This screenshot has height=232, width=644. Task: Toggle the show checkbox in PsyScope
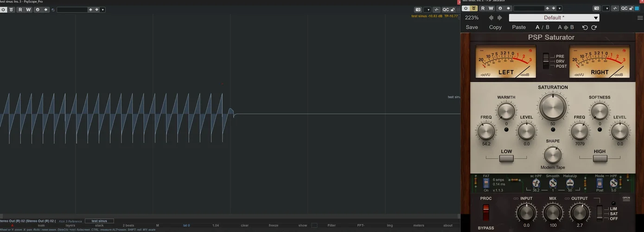click(314, 226)
